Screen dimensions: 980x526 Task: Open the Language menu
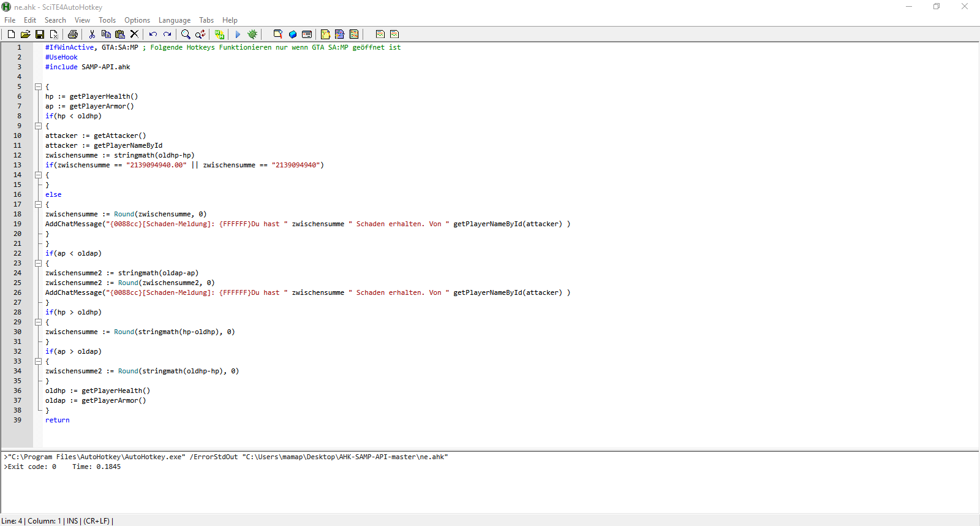tap(175, 20)
